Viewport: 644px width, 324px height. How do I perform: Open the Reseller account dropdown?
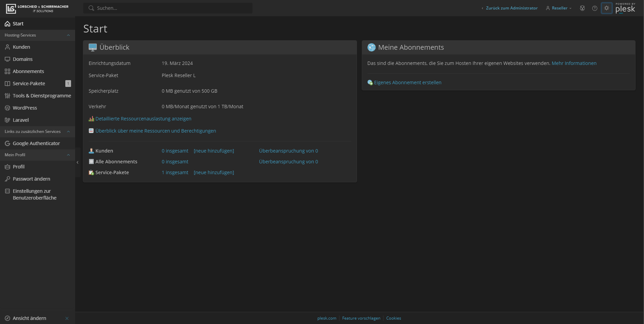(559, 8)
